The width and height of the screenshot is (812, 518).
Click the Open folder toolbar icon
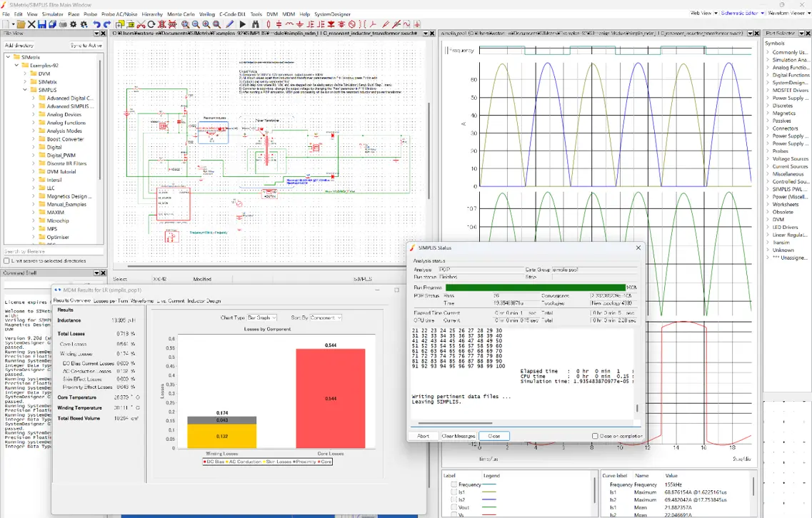(x=21, y=24)
